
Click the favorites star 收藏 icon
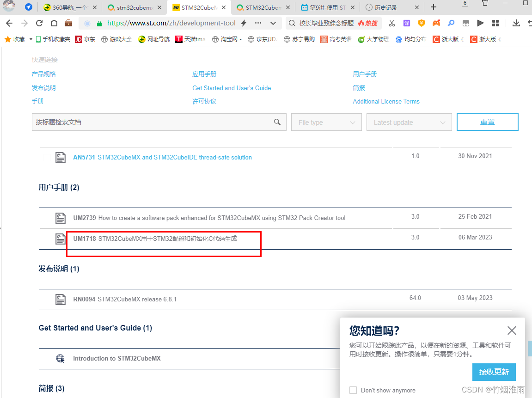coord(8,39)
